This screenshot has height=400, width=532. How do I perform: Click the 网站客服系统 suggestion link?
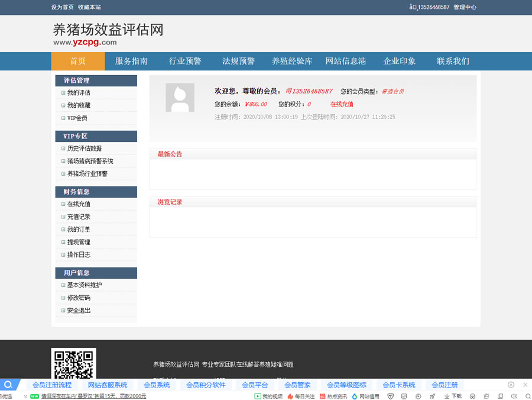click(x=108, y=385)
